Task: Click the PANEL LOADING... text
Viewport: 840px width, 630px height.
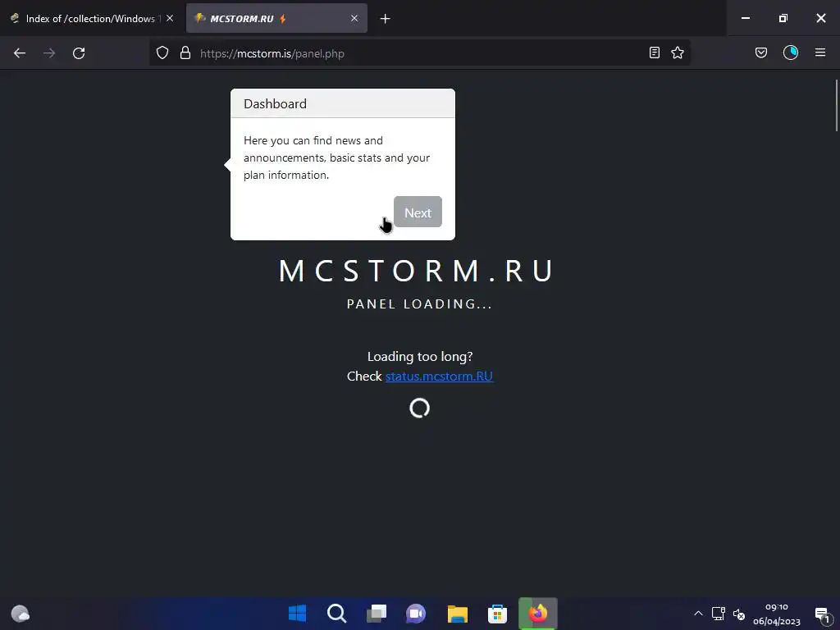Action: (x=419, y=304)
